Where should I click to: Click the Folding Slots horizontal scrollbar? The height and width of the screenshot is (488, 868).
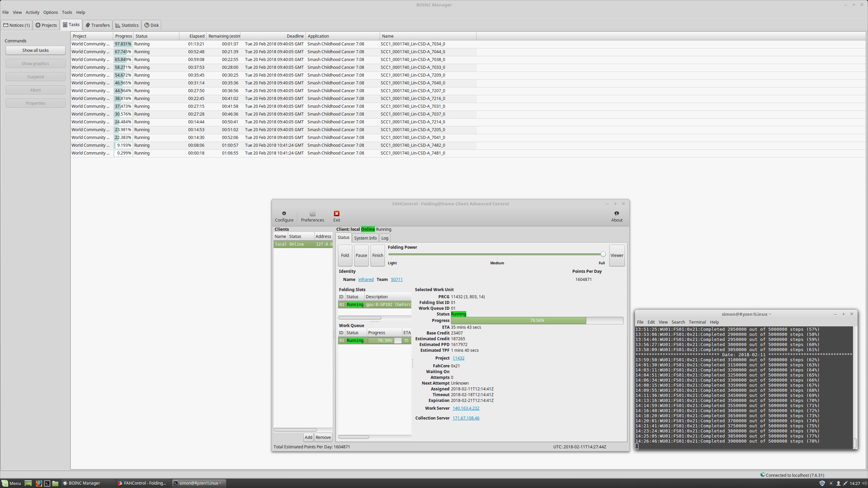coord(360,318)
